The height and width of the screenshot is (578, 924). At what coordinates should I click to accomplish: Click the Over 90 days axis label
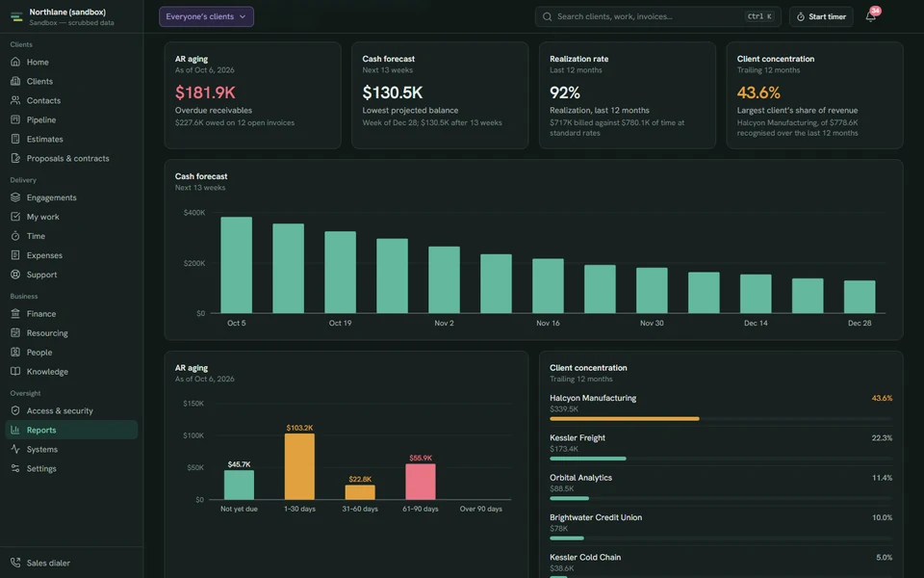[481, 509]
